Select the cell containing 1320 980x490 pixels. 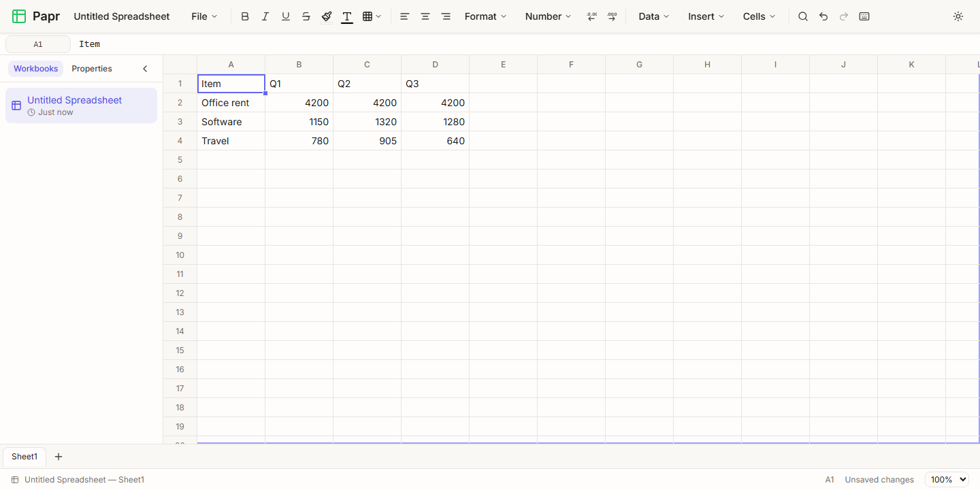[x=367, y=122]
